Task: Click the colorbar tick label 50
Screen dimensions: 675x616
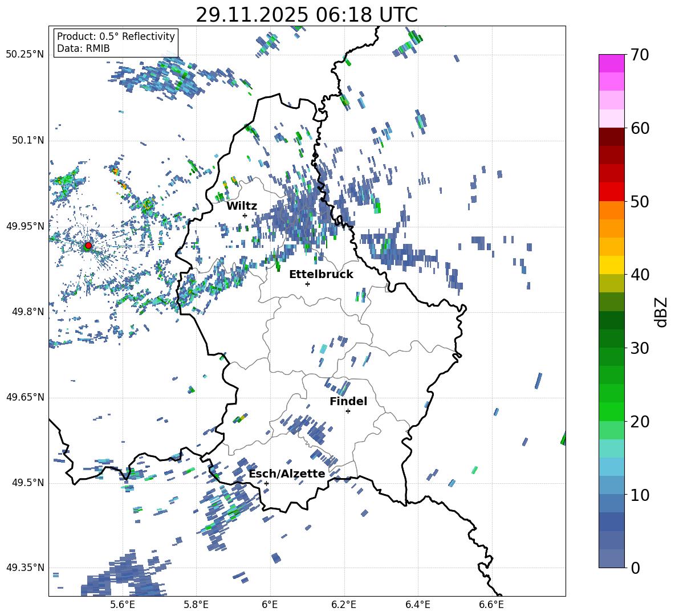Action: tap(640, 201)
